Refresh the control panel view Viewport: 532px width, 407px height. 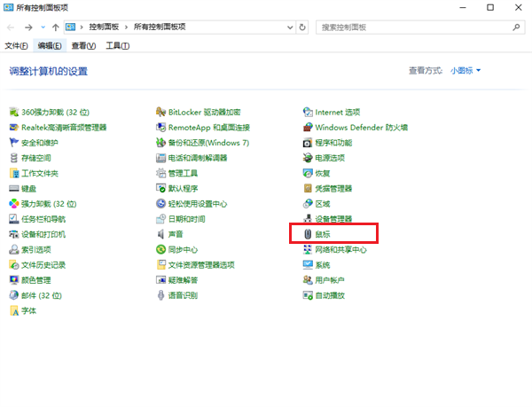[302, 27]
